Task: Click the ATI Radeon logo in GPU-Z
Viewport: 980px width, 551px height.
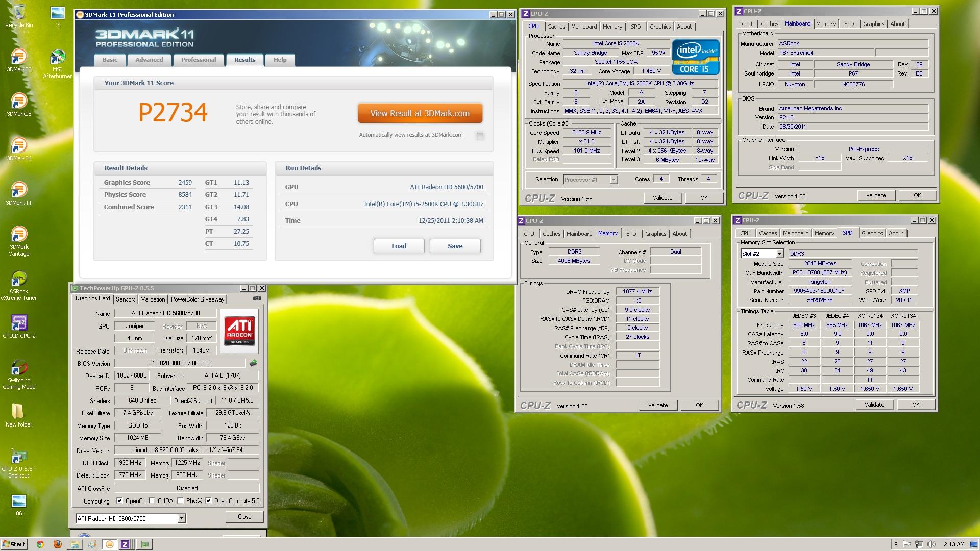Action: tap(239, 331)
